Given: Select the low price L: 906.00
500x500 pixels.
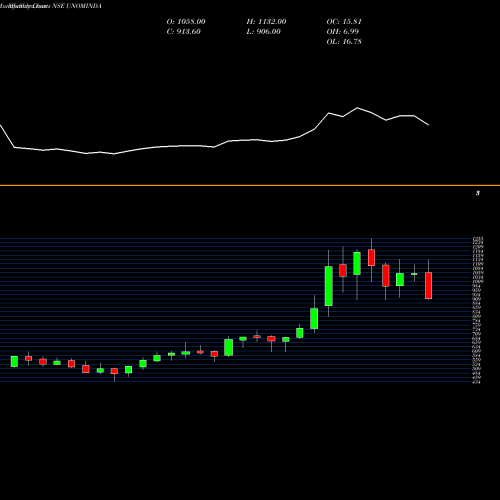Looking at the screenshot, I should coord(264,32).
